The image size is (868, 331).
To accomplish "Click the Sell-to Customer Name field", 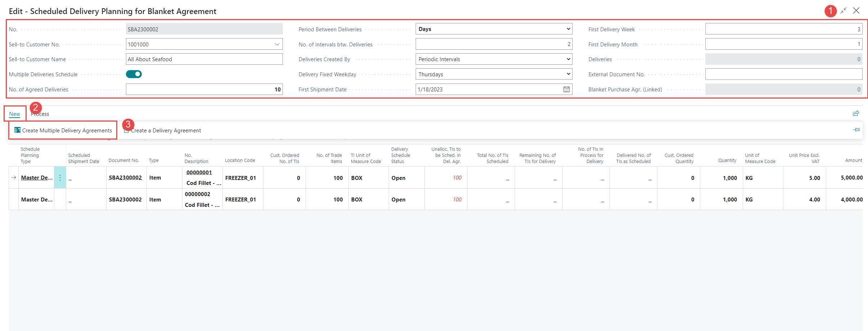I will coord(204,59).
